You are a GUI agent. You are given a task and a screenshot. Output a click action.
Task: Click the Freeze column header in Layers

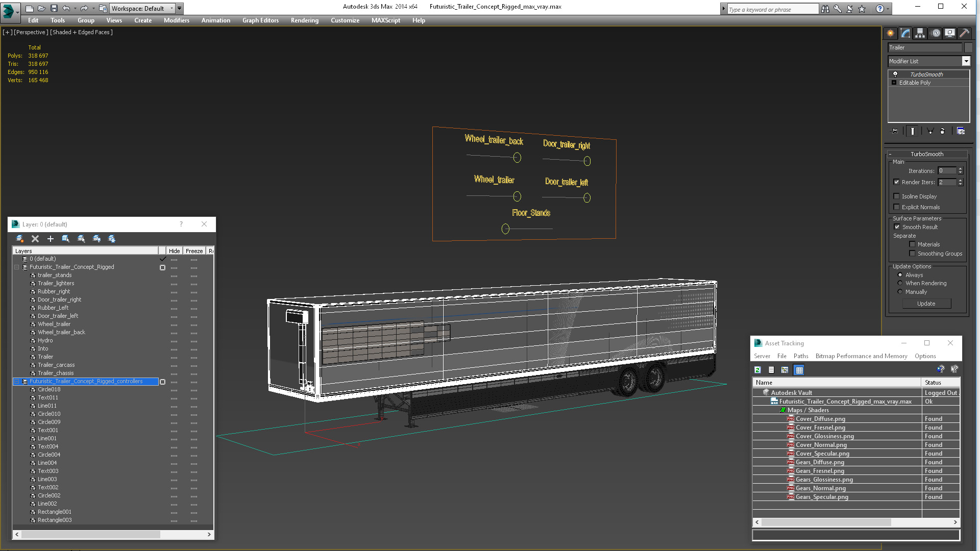[194, 251]
